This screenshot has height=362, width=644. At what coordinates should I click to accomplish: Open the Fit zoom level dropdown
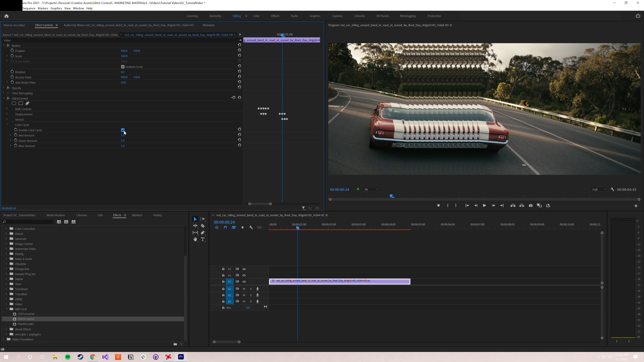click(371, 190)
